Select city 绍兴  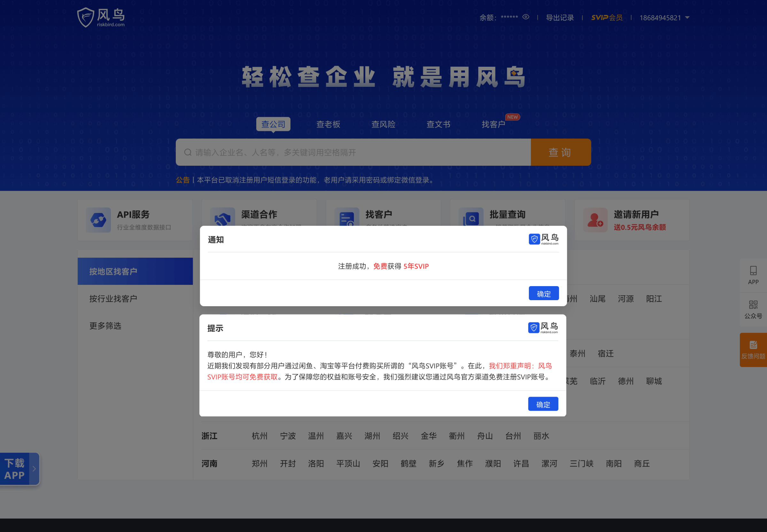point(400,436)
